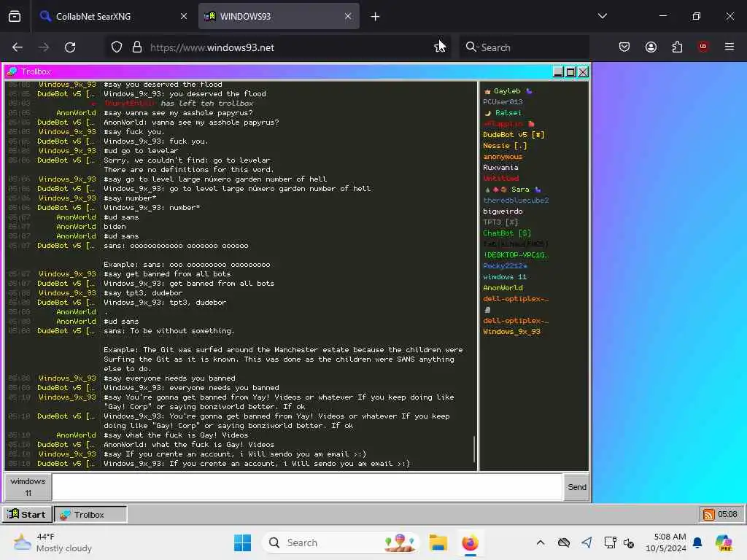Screen dimensions: 747x560
Task: Open a new browser tab
Action: pos(376,17)
